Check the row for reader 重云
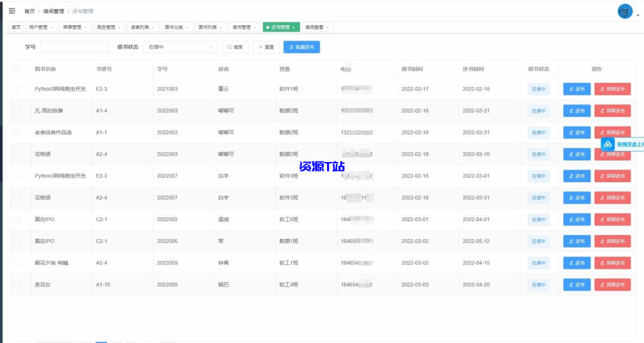644x343 pixels. (x=17, y=89)
